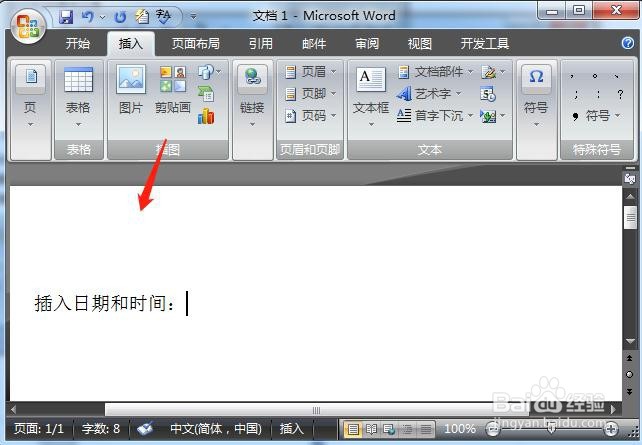Insert the question mark special symbol
642x445 pixels.
tap(620, 95)
